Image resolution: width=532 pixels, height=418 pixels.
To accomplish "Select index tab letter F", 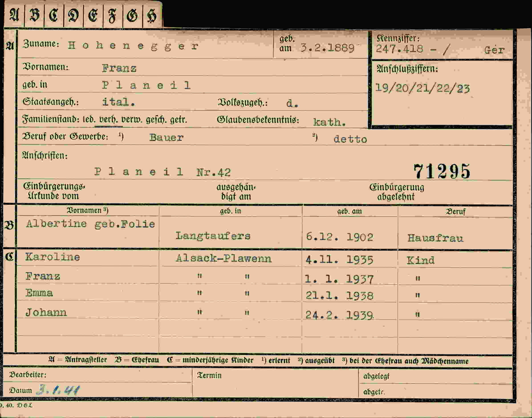I will [112, 16].
